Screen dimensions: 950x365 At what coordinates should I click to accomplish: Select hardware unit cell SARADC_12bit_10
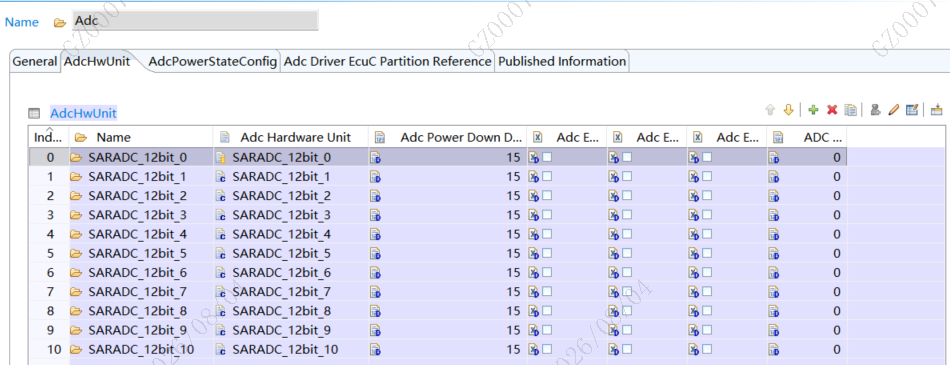[291, 350]
